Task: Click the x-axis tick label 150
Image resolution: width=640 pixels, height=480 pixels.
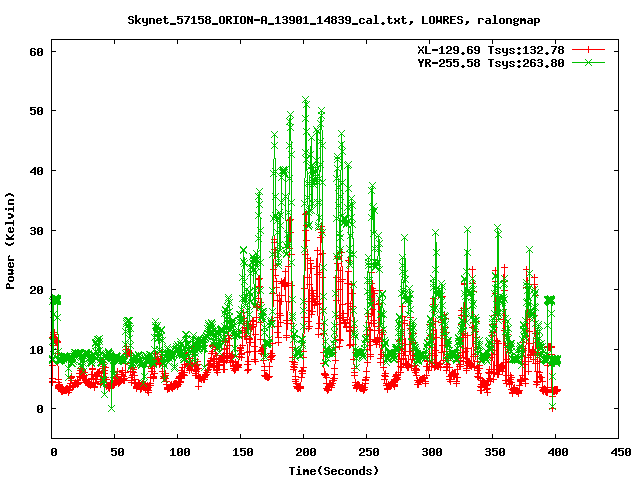Action: pyautogui.click(x=243, y=452)
